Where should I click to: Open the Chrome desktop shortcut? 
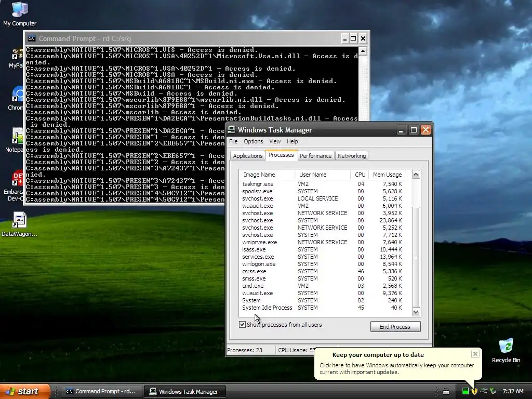pyautogui.click(x=16, y=98)
